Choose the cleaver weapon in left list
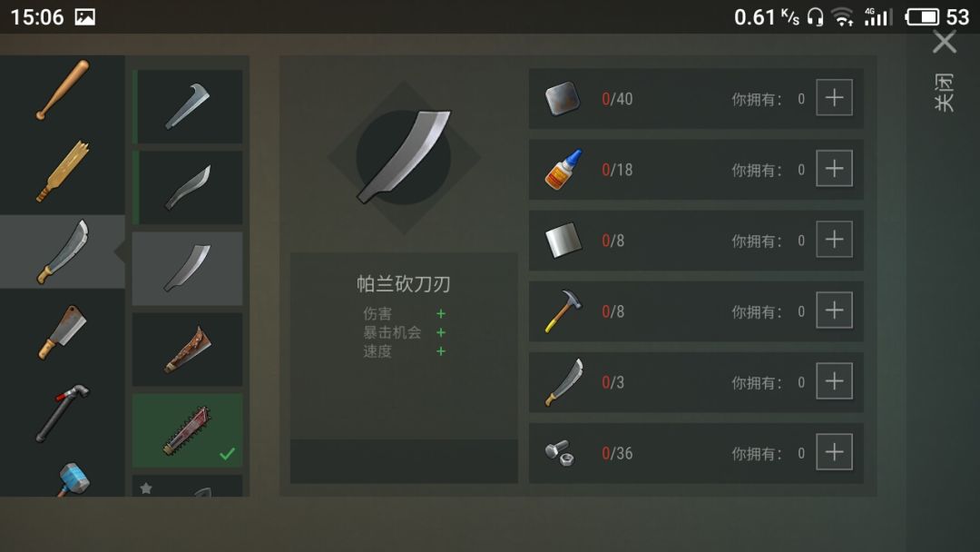The width and height of the screenshot is (980, 552). [63, 332]
